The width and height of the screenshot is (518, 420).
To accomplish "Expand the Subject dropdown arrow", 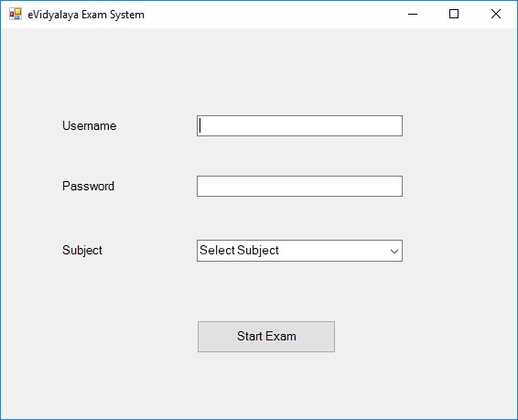I will [x=394, y=251].
